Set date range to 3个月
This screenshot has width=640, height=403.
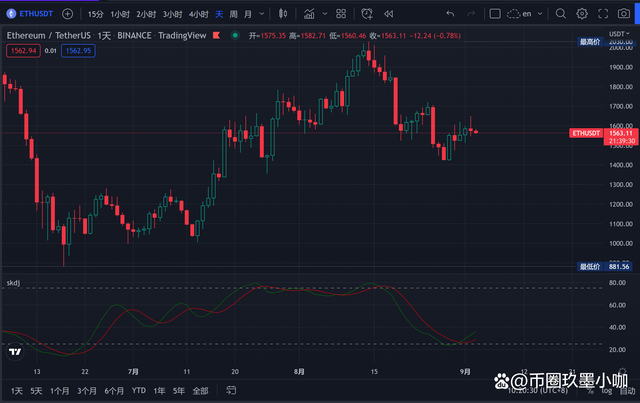tap(87, 391)
